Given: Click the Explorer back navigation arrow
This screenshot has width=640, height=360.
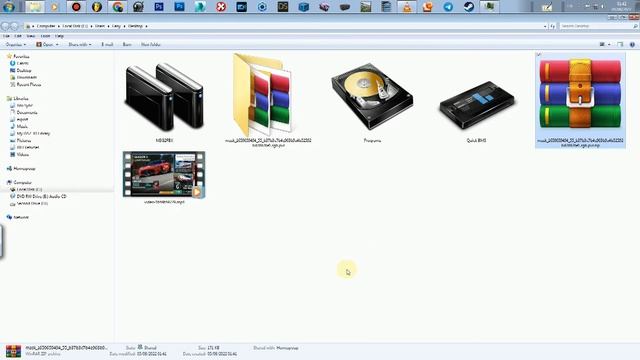Looking at the screenshot, I should (5, 26).
